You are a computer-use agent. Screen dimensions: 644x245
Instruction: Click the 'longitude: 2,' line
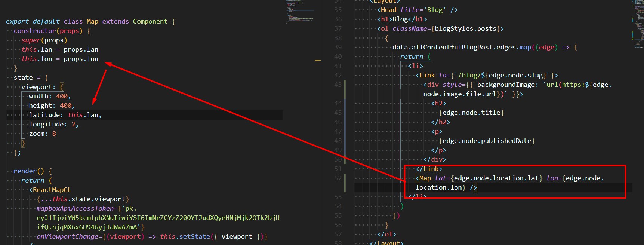[x=54, y=124]
